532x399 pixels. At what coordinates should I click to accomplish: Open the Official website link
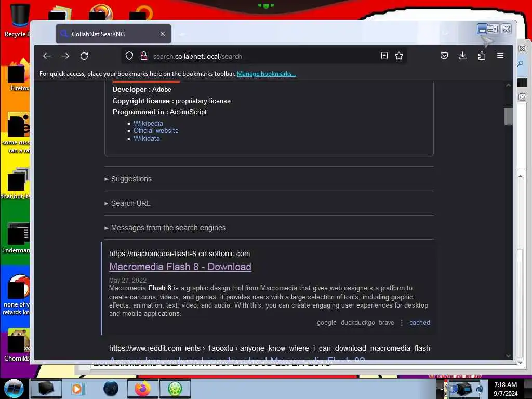pyautogui.click(x=156, y=130)
